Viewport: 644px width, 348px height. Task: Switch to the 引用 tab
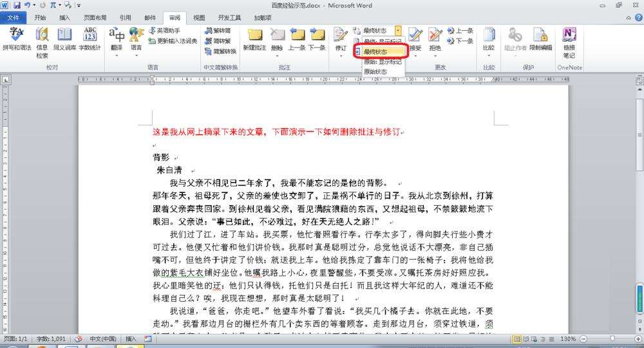[125, 17]
